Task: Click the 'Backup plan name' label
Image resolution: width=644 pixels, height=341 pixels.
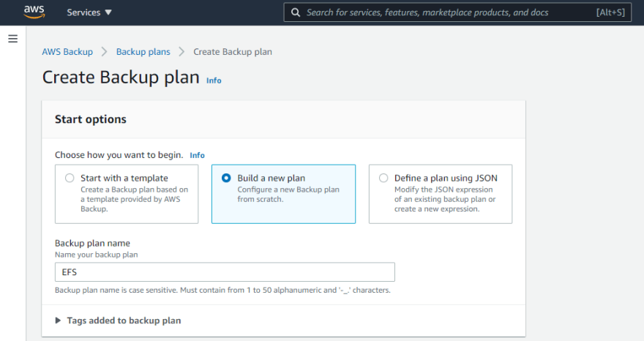Action: [92, 243]
